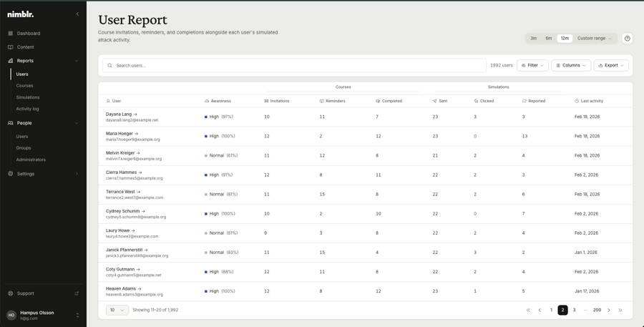Open Cydney Schumm profile arrow
This screenshot has height=327, width=644.
click(143, 211)
